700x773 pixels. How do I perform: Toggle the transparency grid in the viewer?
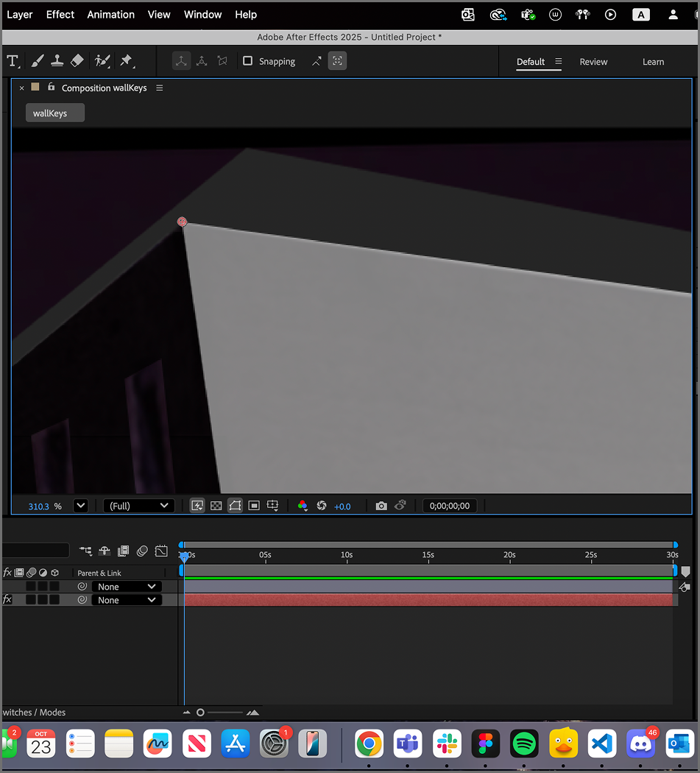click(x=216, y=505)
